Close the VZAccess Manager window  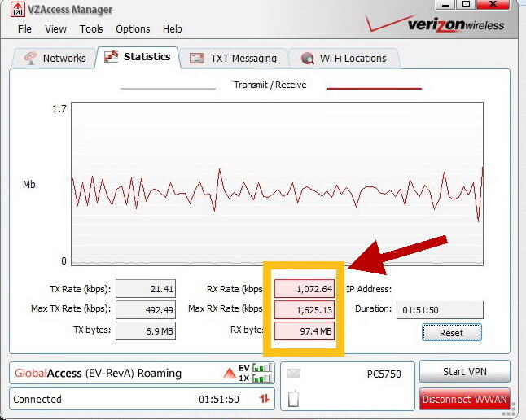tap(493, 4)
